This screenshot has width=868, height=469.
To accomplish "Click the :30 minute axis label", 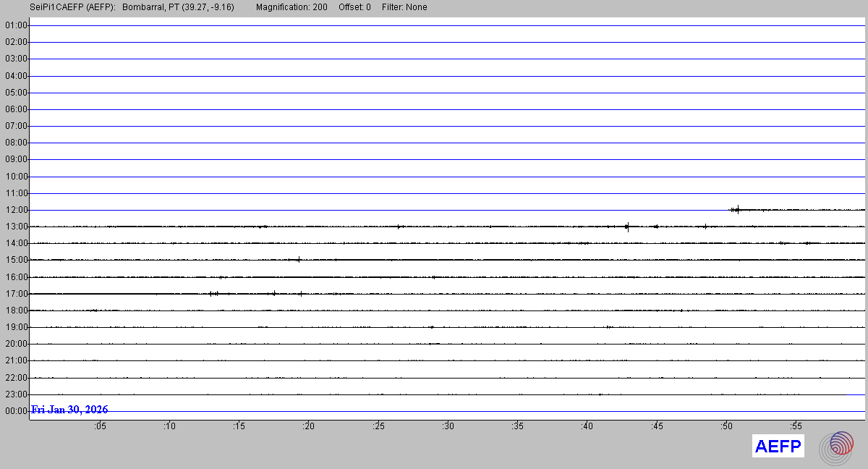I will coord(448,426).
